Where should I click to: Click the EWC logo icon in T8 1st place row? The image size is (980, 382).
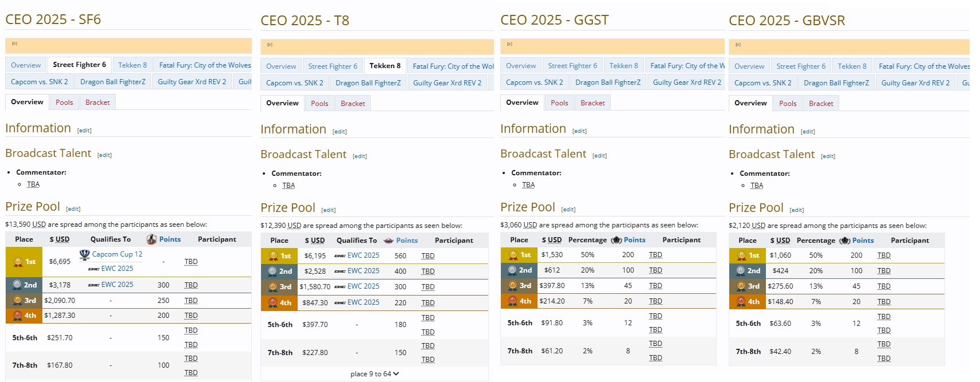[340, 256]
